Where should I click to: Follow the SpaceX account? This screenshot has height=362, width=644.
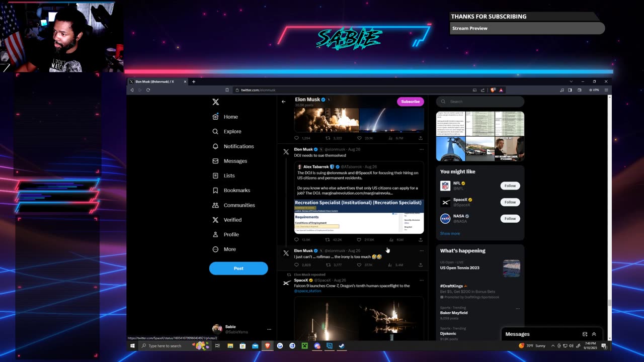[510, 202]
